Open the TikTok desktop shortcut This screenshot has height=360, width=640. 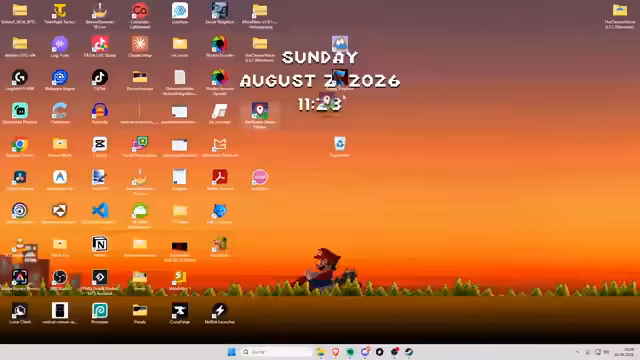100,80
